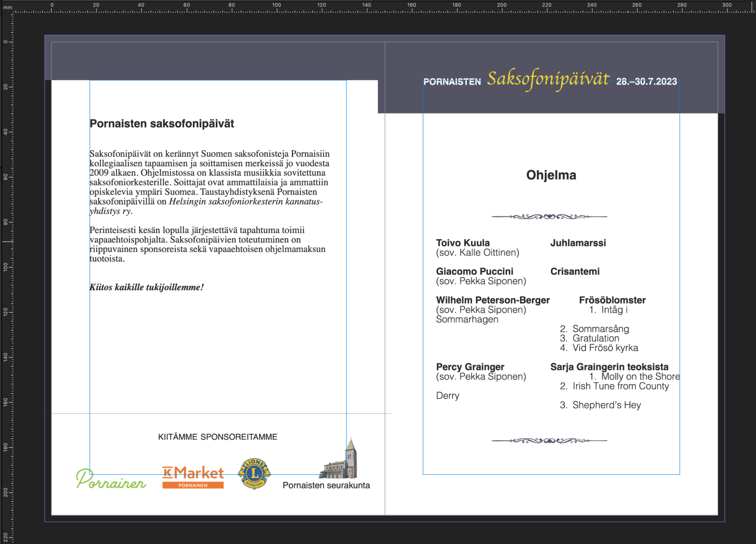Select the lower decorative flourish ornament
This screenshot has height=544, width=756.
click(x=549, y=440)
